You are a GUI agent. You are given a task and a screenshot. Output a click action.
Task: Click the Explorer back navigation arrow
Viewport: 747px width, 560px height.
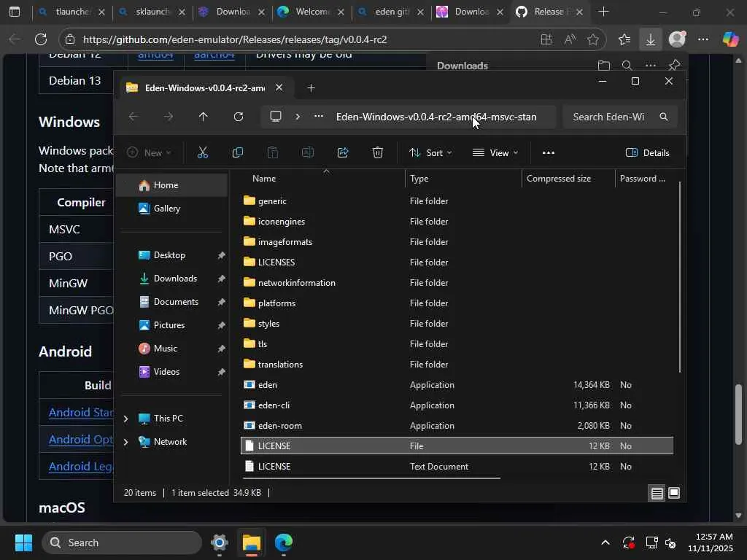coord(133,117)
